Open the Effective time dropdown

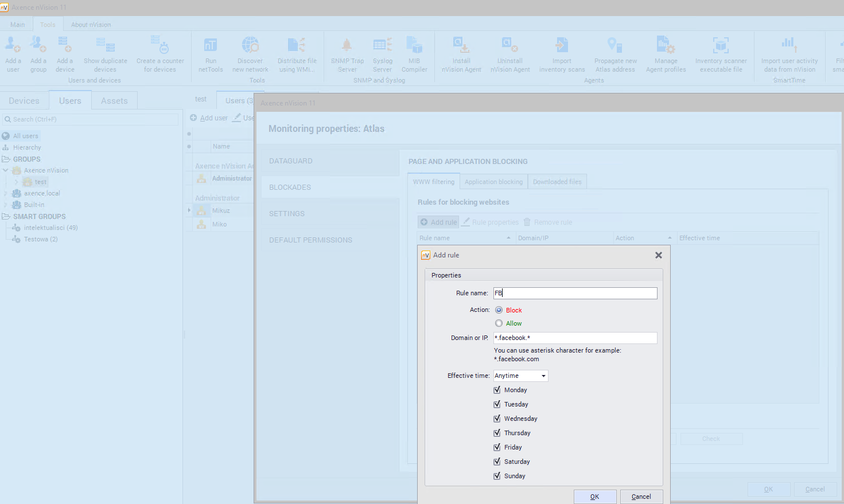(520, 376)
